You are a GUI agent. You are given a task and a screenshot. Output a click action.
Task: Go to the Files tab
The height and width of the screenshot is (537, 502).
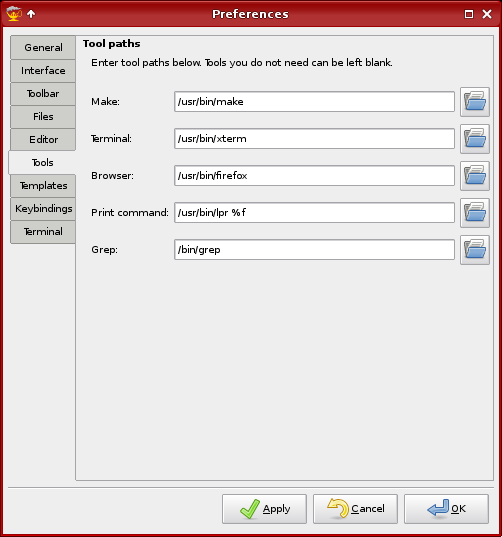[x=43, y=116]
